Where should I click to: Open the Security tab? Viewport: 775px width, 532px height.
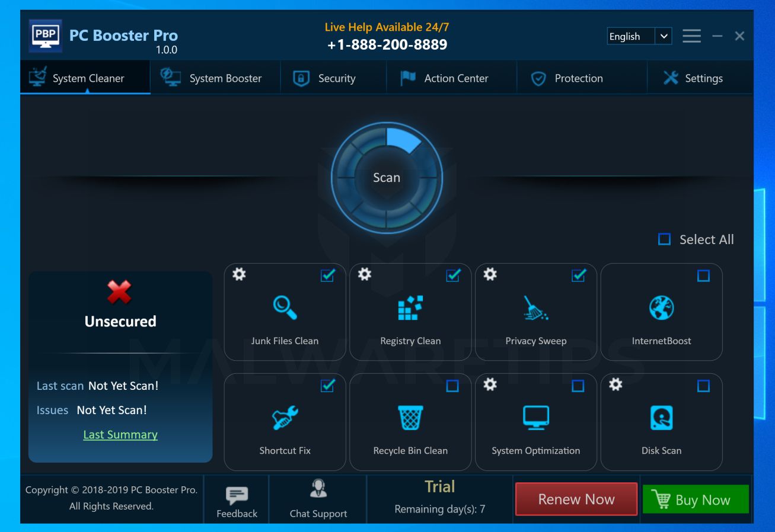click(334, 78)
